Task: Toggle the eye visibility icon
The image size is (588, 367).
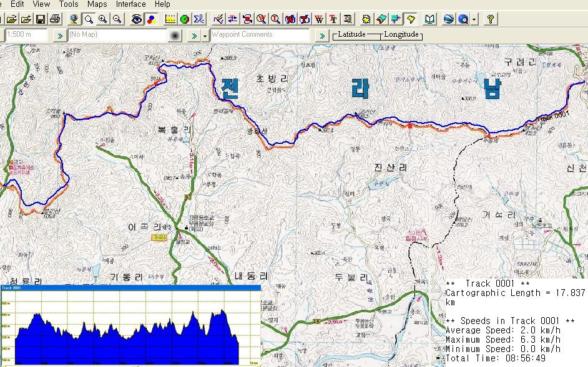Action: click(x=136, y=19)
